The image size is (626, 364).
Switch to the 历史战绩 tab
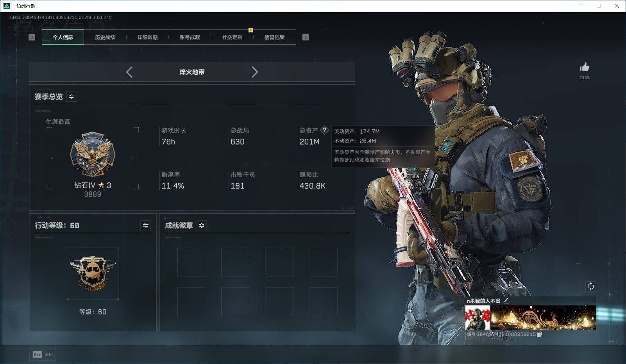point(105,37)
